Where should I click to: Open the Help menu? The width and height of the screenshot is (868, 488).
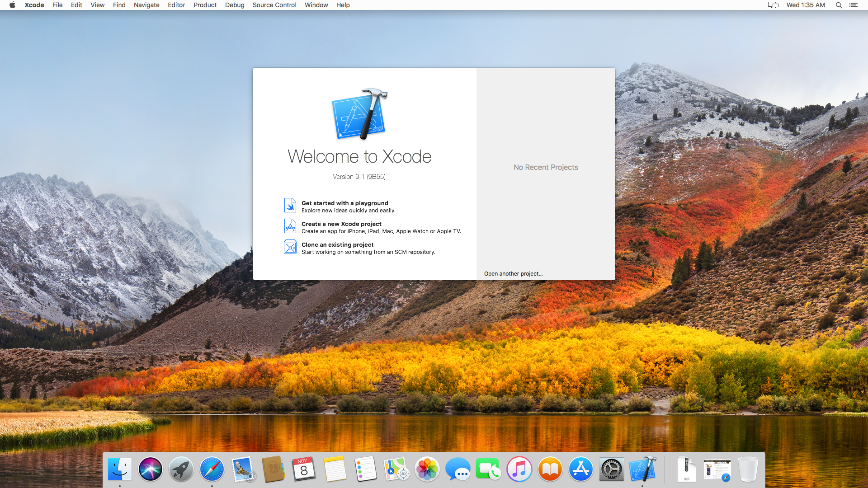point(343,5)
